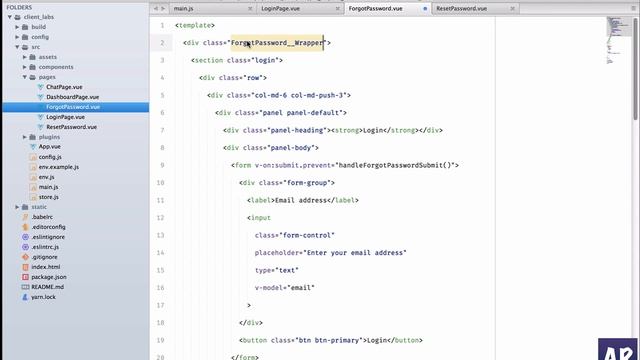Select ForgotPassword.vue in the sidebar

tap(73, 107)
